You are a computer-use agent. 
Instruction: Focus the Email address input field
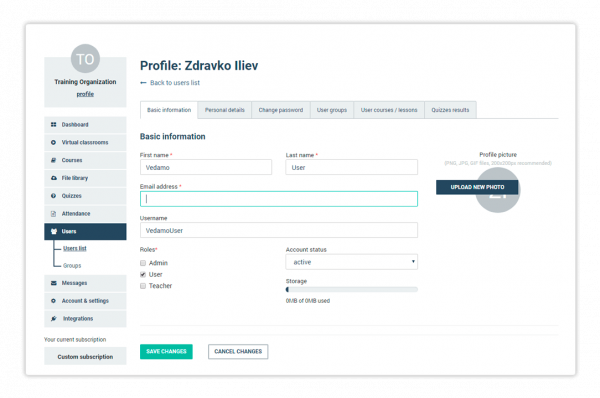tap(279, 199)
